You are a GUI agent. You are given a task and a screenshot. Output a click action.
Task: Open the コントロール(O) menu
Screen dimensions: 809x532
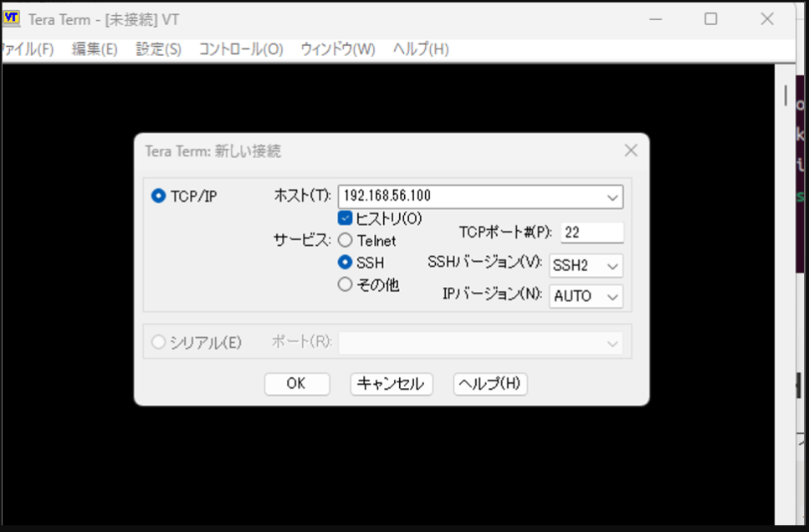(241, 49)
